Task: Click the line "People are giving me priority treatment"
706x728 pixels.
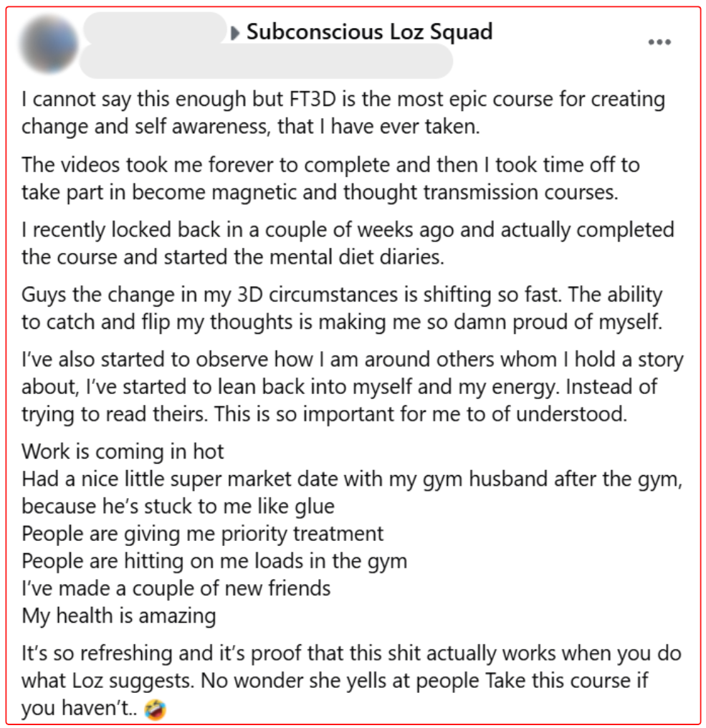Action: (203, 533)
